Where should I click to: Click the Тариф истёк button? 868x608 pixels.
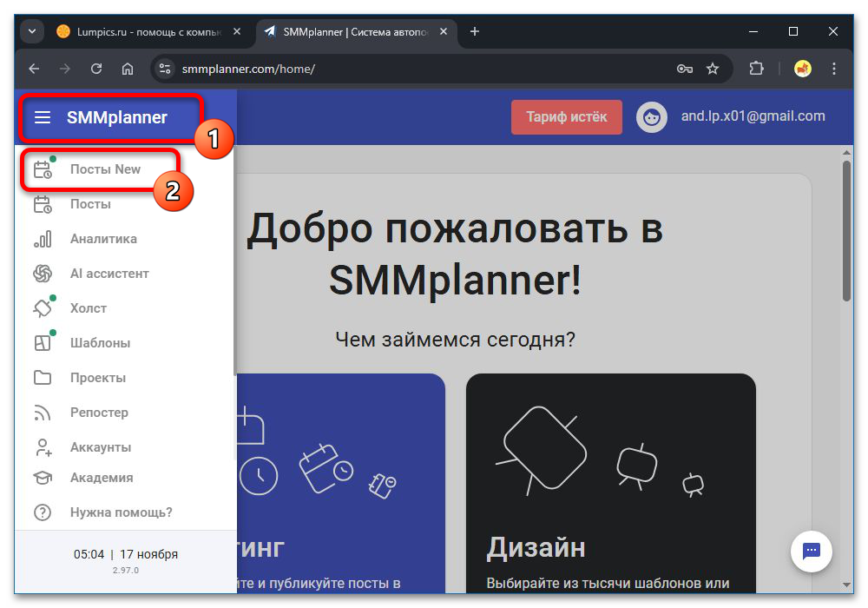pyautogui.click(x=566, y=117)
